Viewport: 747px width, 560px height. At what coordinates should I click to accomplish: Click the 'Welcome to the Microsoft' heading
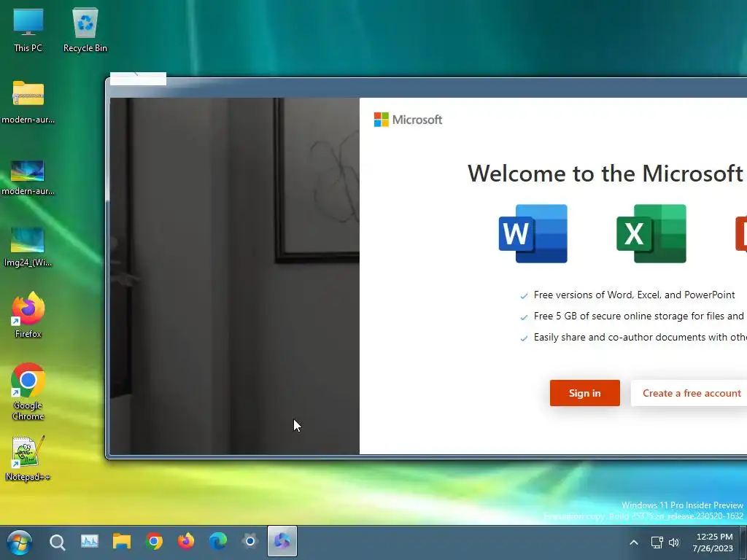(605, 174)
